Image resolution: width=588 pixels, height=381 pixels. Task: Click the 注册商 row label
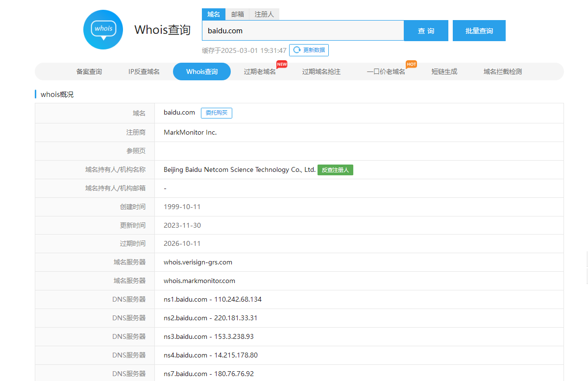(x=136, y=132)
